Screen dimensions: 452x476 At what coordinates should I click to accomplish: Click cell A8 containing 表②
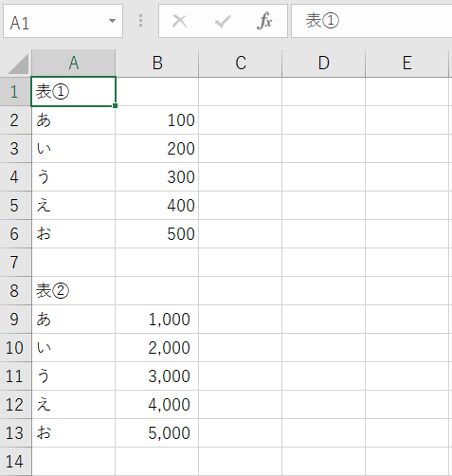pos(74,291)
